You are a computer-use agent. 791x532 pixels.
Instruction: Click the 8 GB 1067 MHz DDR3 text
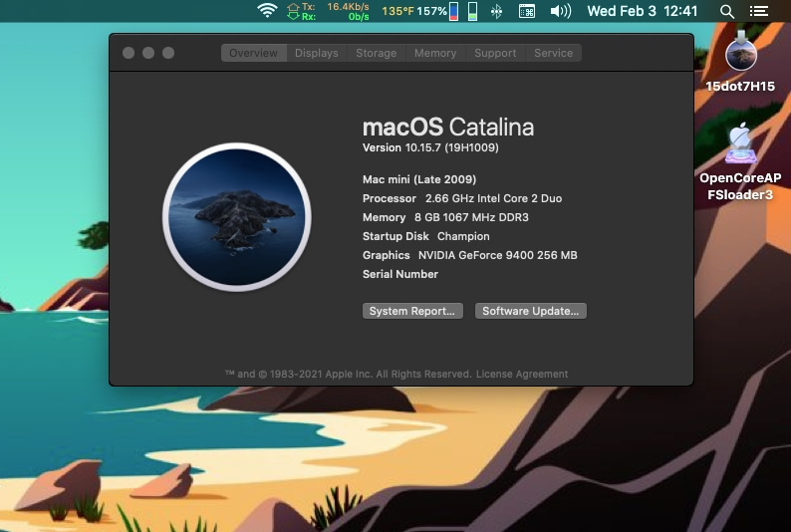(471, 217)
